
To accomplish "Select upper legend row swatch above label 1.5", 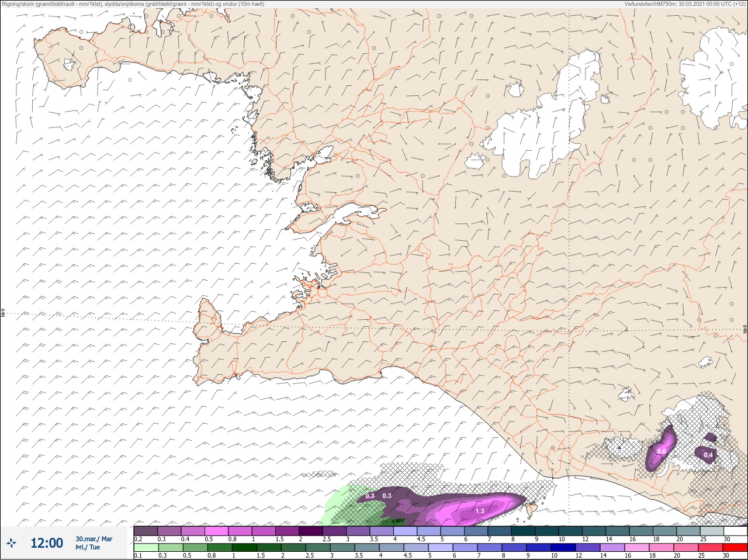I will 288,531.
